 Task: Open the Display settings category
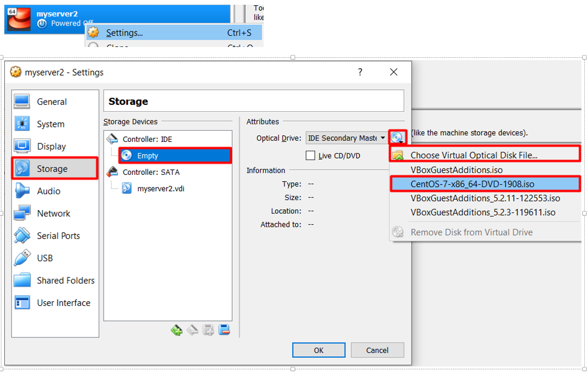coord(55,147)
